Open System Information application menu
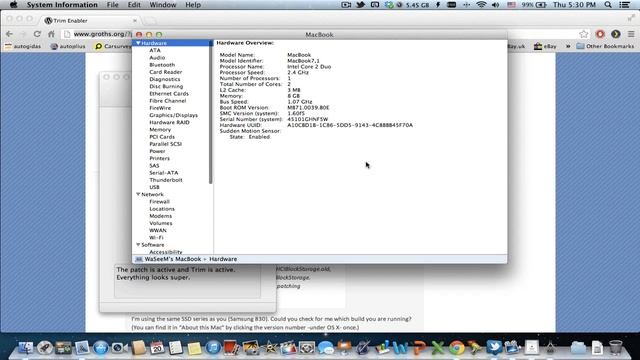640x360 pixels. tap(62, 5)
